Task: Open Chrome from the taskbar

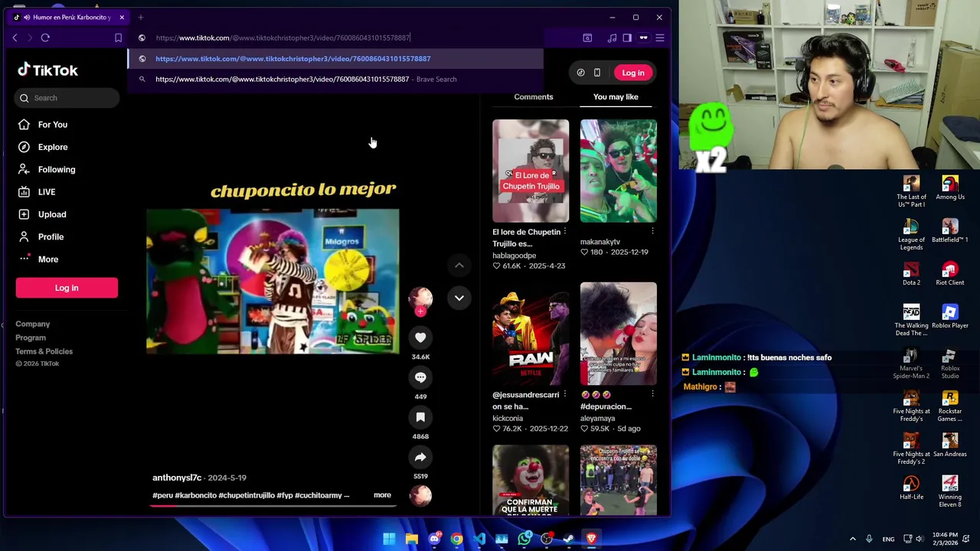Action: (x=456, y=539)
